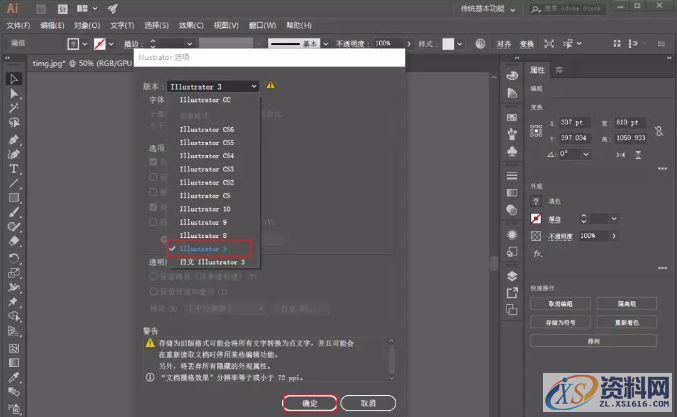The image size is (677, 417).
Task: Click the 重新着色 button
Action: (626, 322)
